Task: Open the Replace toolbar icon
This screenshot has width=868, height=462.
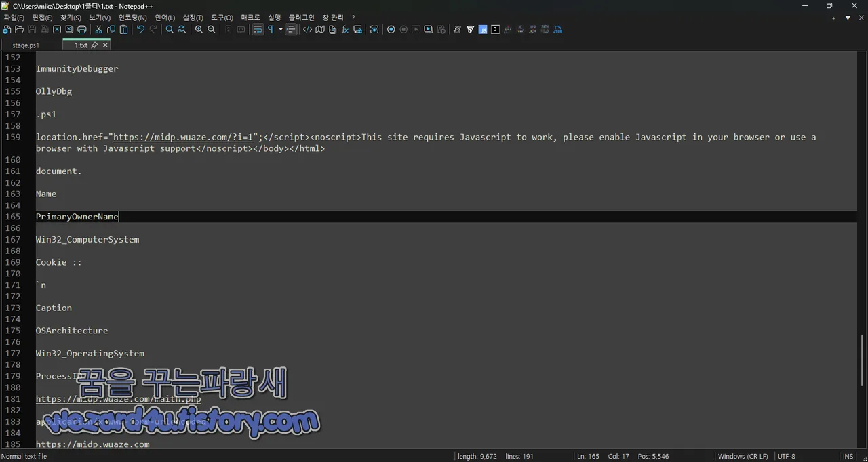Action: [182, 30]
